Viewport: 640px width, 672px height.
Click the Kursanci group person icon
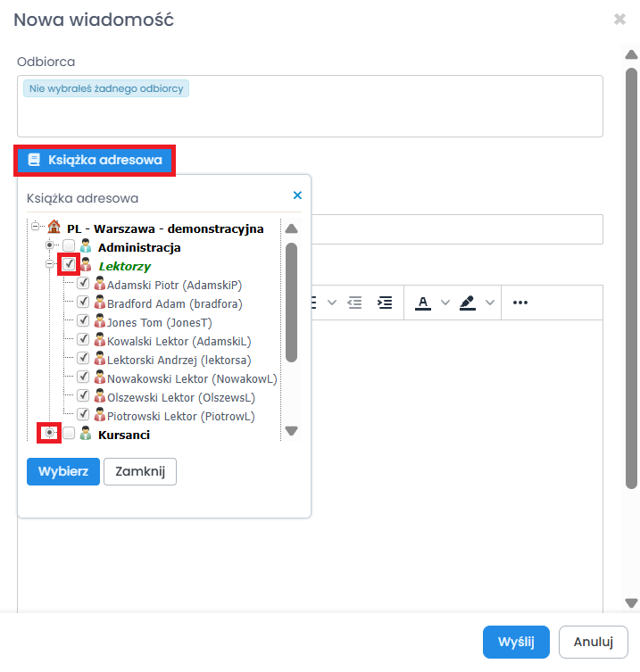click(x=86, y=434)
